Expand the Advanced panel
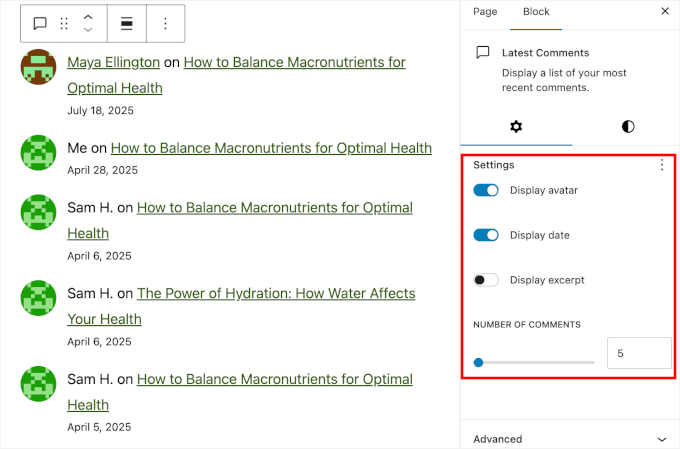This screenshot has width=680, height=449. (569, 438)
